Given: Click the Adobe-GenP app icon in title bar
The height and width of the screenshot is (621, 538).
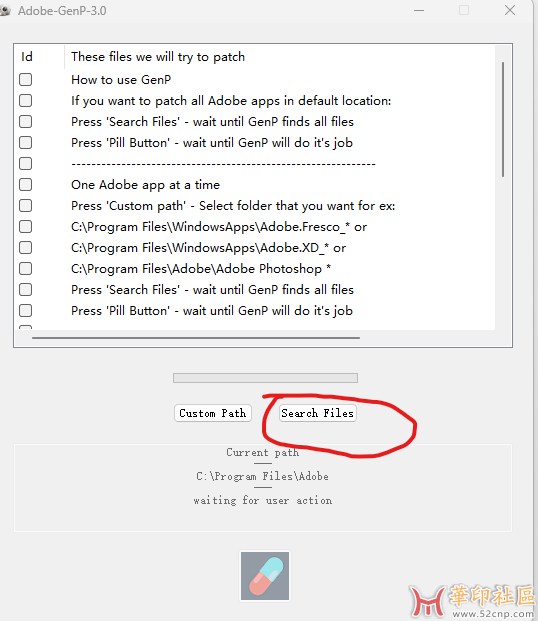Looking at the screenshot, I should coord(5,11).
